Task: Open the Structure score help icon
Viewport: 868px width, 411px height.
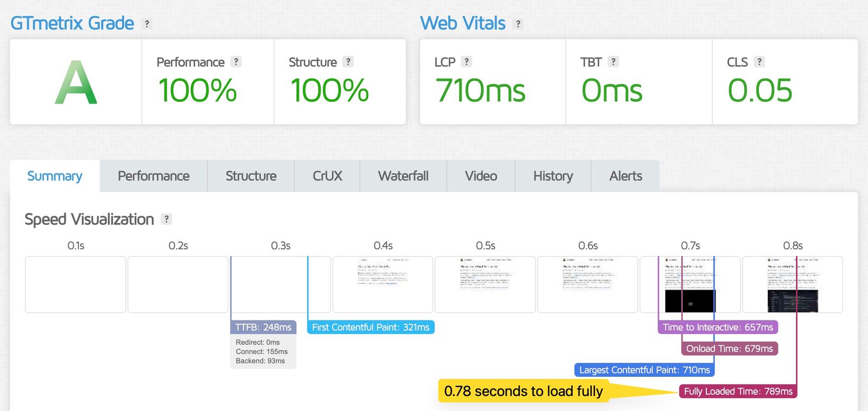Action: click(348, 62)
